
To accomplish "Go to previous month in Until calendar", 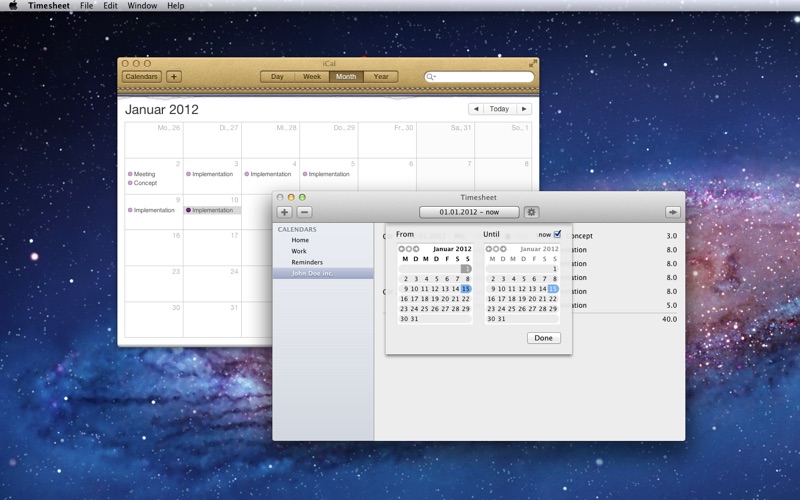I will pos(489,249).
